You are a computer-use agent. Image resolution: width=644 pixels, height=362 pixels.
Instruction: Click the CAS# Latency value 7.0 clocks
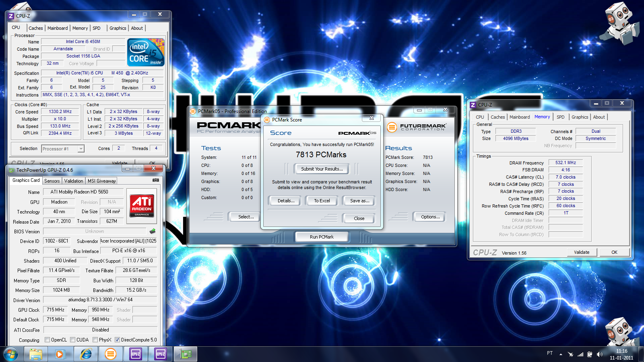coord(566,177)
